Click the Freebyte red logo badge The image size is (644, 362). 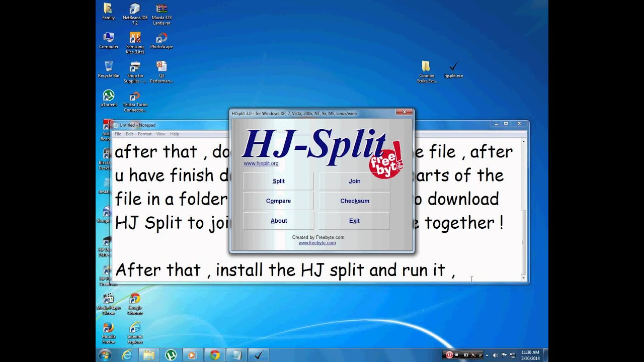(386, 160)
